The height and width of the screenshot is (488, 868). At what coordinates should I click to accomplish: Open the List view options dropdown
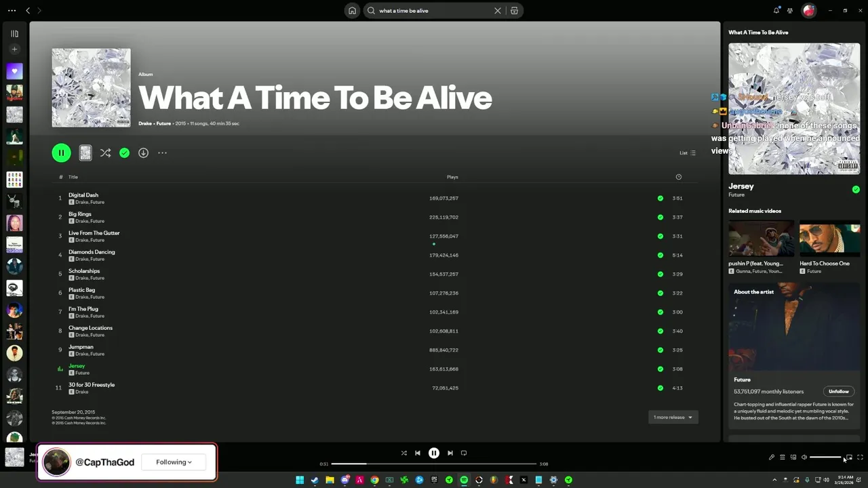click(688, 153)
